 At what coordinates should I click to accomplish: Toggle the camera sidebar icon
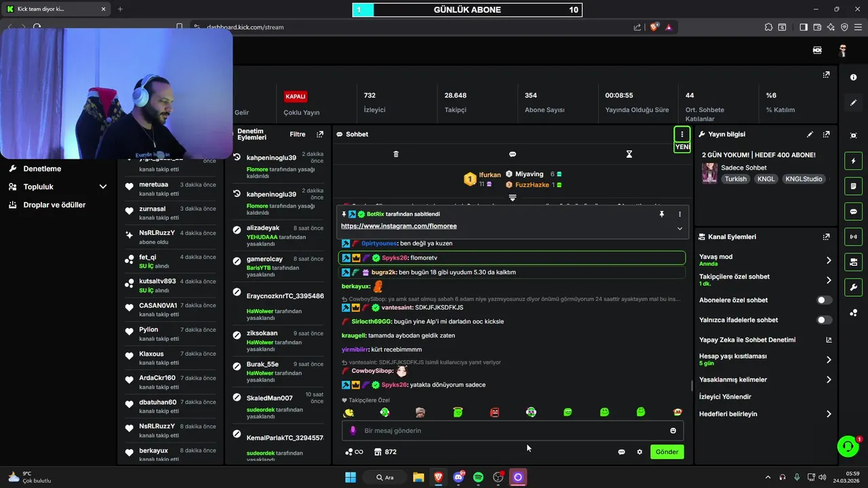coord(853,262)
